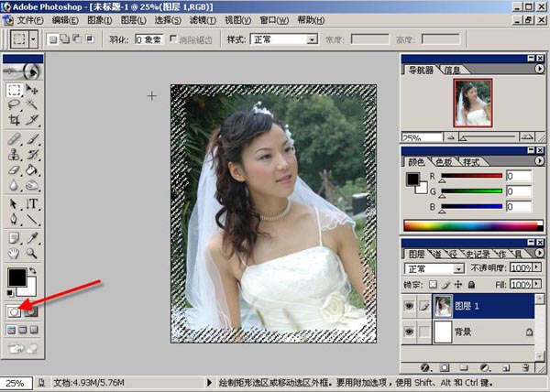Select the Pen tool
This screenshot has width=550, height=392.
[x=14, y=219]
